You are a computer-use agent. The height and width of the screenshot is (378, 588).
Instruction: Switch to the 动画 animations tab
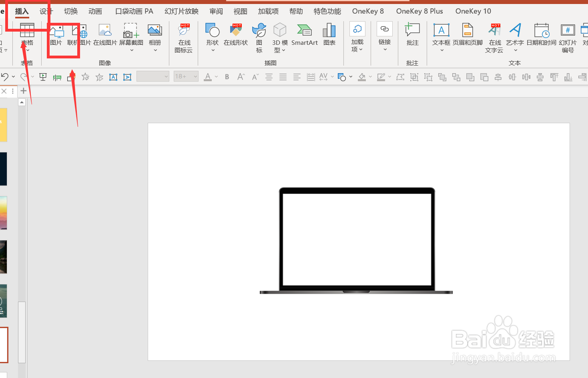[95, 11]
